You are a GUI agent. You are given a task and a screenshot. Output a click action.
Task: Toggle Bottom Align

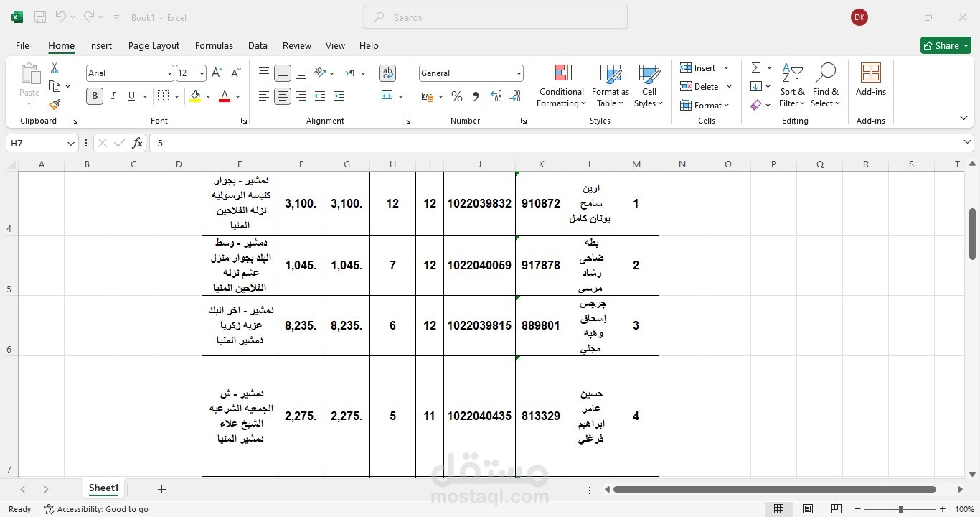click(x=301, y=73)
